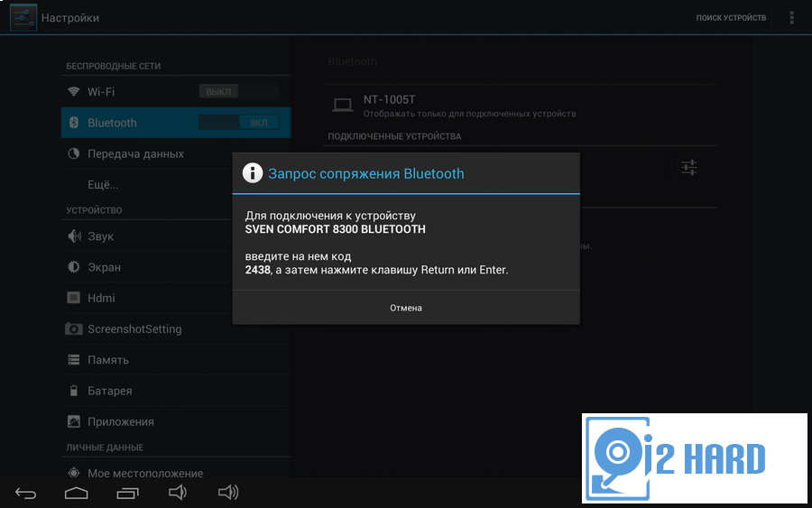Open My location (Мое местоположение)
Image resolution: width=812 pixels, height=508 pixels.
(x=176, y=473)
